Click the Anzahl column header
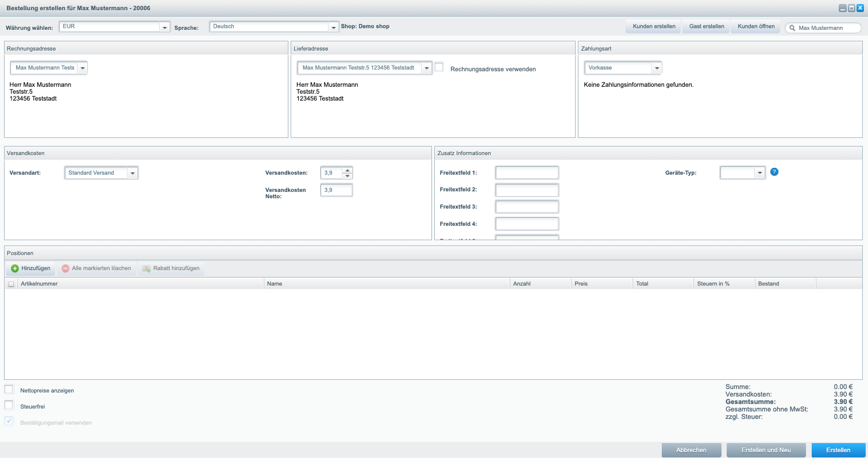Viewport: 868px width, 458px height. pyautogui.click(x=540, y=284)
